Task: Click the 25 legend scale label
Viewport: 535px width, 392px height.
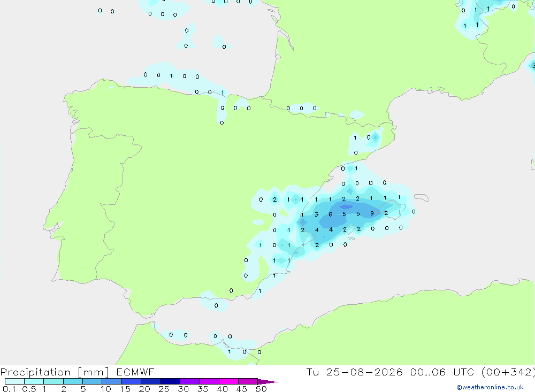Action: coord(164,389)
